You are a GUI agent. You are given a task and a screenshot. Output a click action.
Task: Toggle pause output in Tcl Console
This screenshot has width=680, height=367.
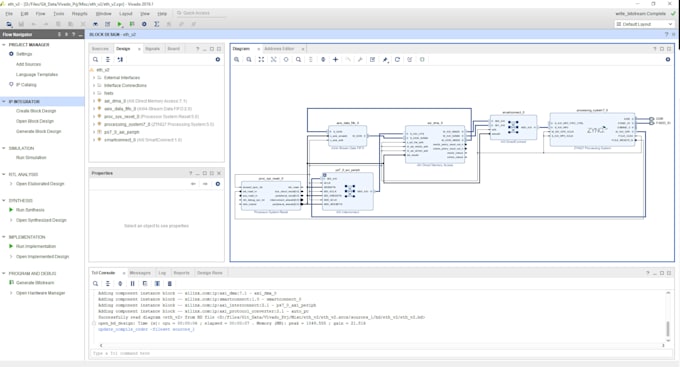132,284
